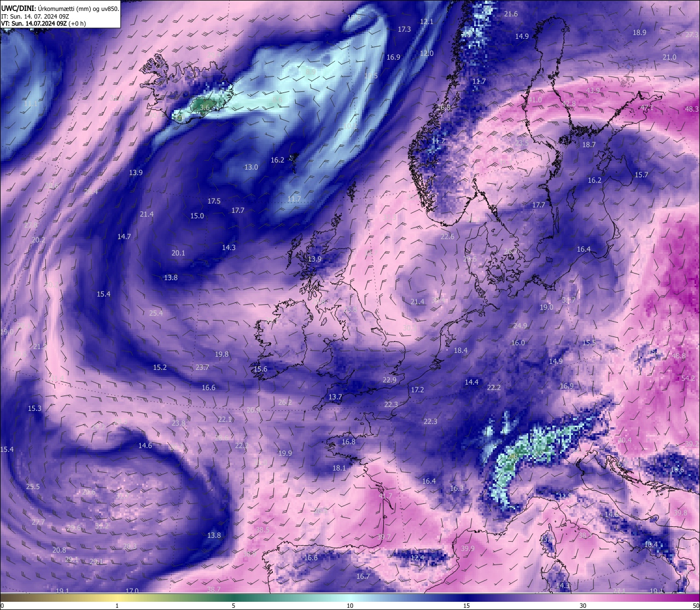Click the map value "24.9"

tap(520, 326)
